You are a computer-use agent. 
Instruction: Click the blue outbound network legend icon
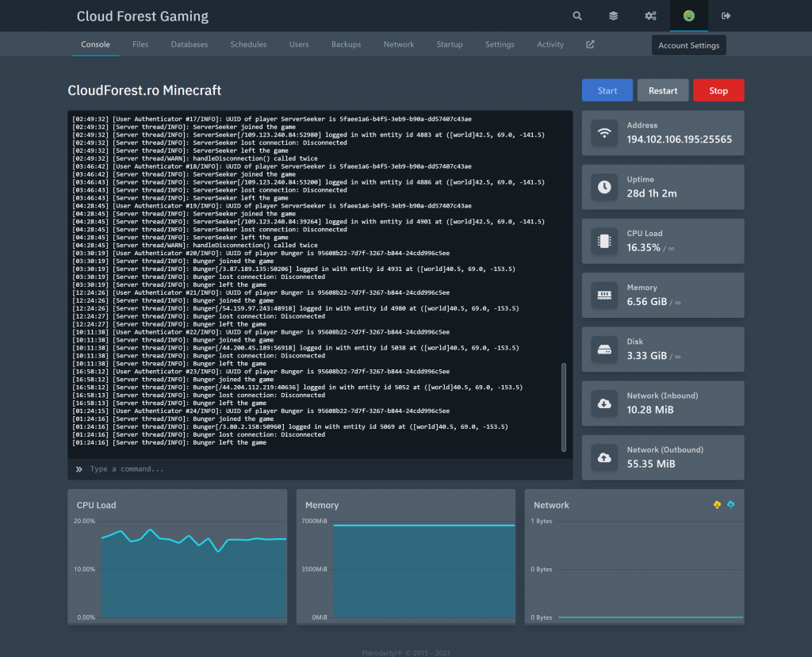(731, 505)
